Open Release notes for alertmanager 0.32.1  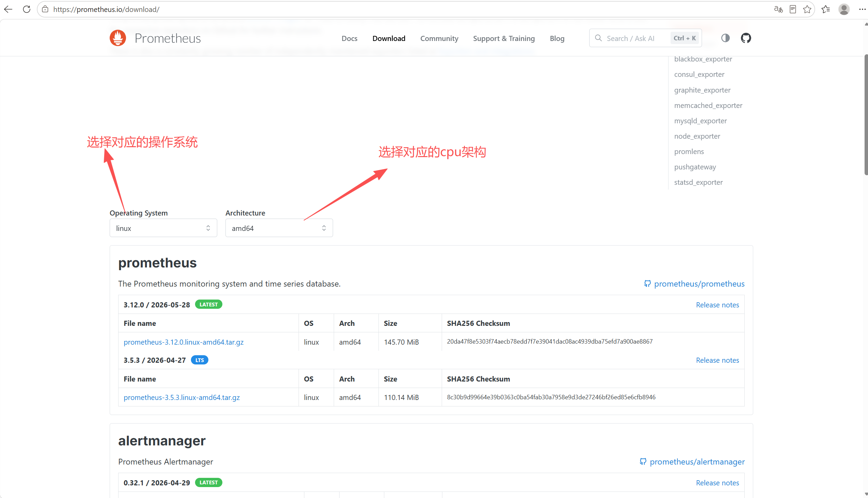click(717, 483)
